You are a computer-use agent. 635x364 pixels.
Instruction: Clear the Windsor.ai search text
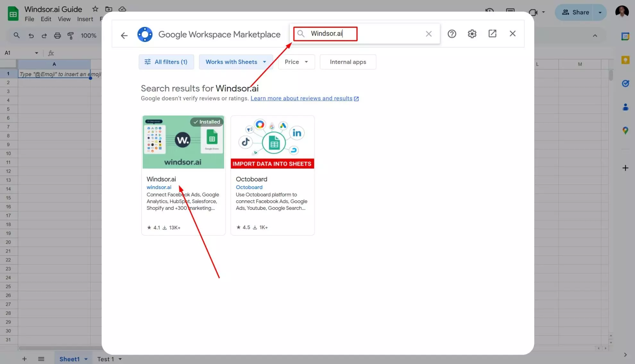(428, 34)
